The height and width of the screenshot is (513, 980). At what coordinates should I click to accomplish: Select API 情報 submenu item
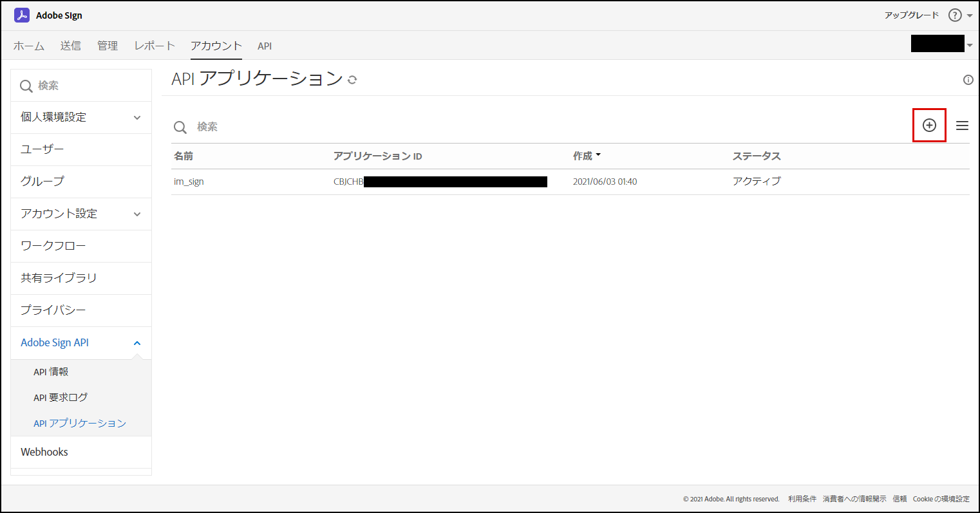tap(51, 371)
